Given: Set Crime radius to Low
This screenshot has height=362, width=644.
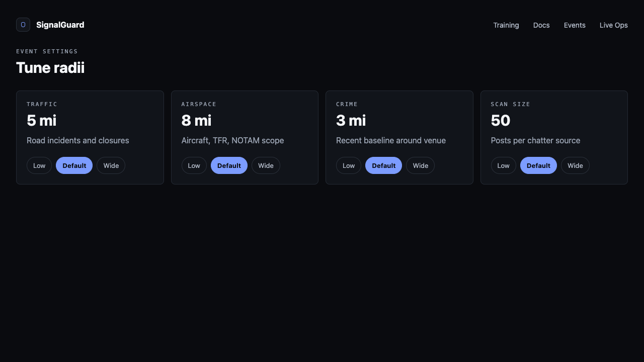Looking at the screenshot, I should tap(349, 165).
